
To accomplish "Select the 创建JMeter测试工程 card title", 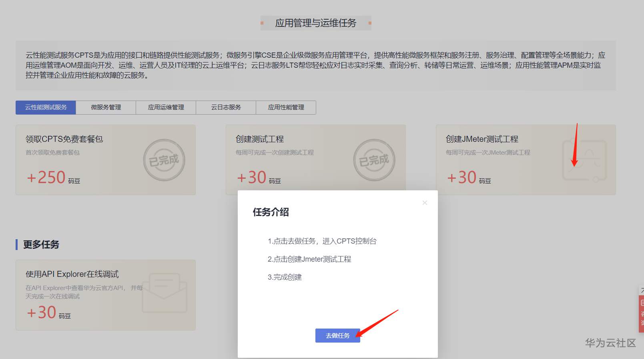I will pyautogui.click(x=482, y=139).
